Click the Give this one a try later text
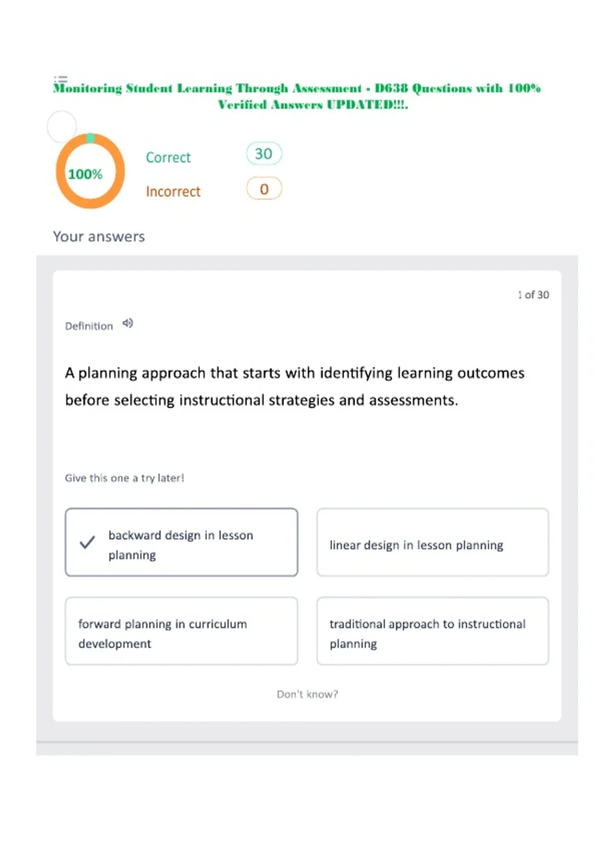613x868 pixels. [124, 478]
